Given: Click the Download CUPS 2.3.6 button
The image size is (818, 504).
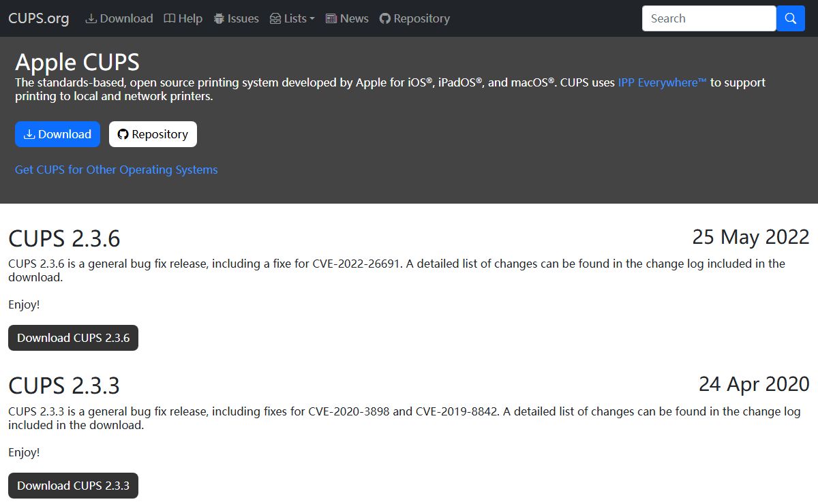Looking at the screenshot, I should [73, 338].
